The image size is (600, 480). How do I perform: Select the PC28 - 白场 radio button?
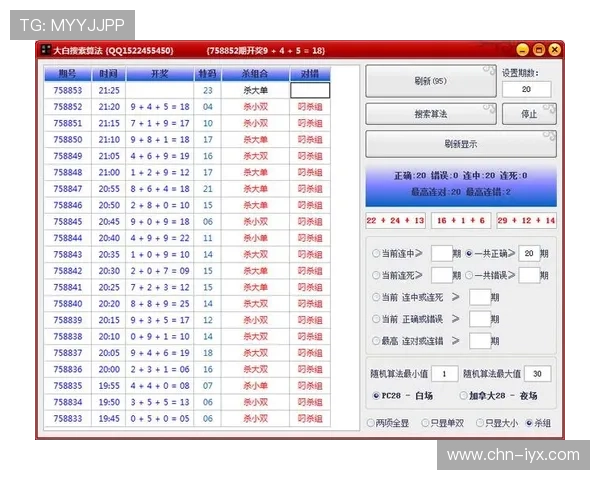[376, 395]
